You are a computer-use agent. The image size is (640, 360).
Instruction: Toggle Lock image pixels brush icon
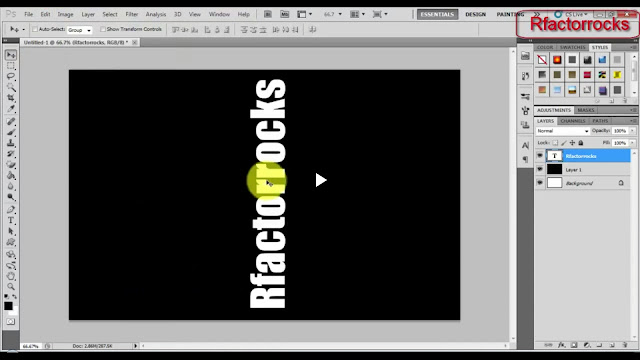[x=564, y=143]
